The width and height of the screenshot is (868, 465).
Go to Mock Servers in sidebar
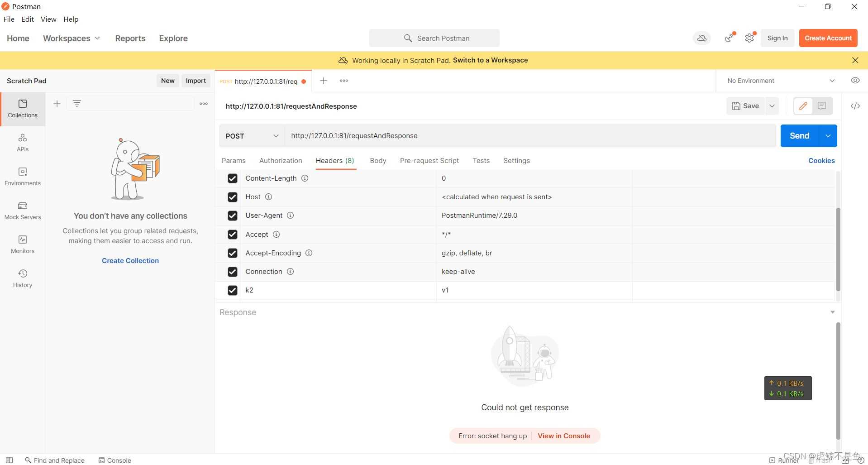coord(23,211)
